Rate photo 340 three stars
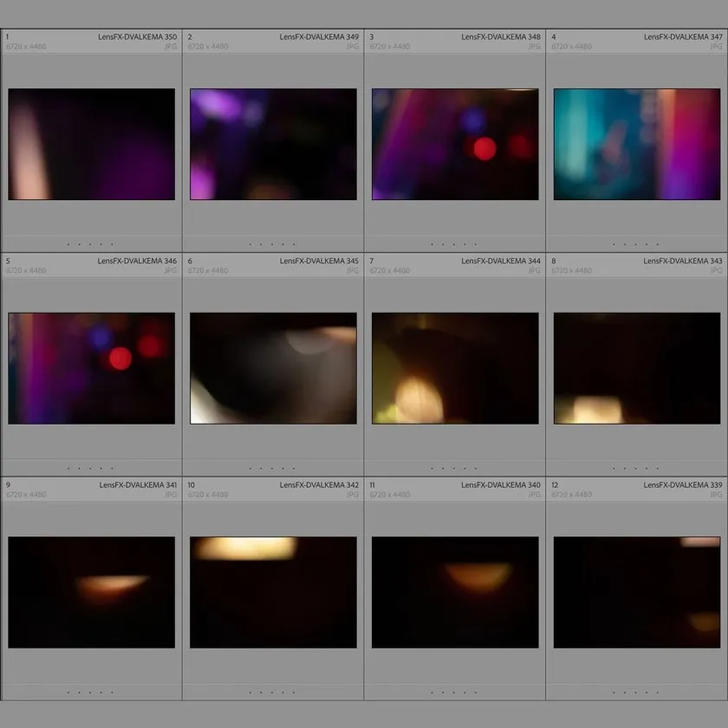 [x=453, y=692]
